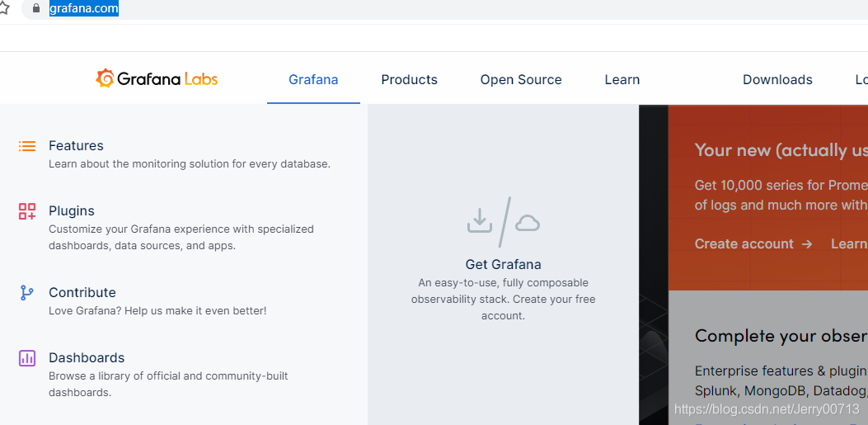Click the Features list icon
This screenshot has height=425, width=868.
click(27, 146)
